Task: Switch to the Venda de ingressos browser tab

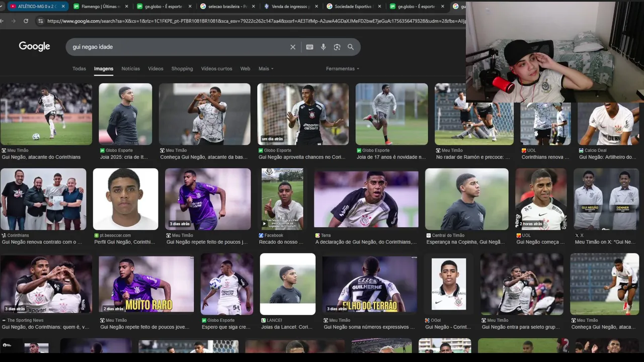Action: 290,7
